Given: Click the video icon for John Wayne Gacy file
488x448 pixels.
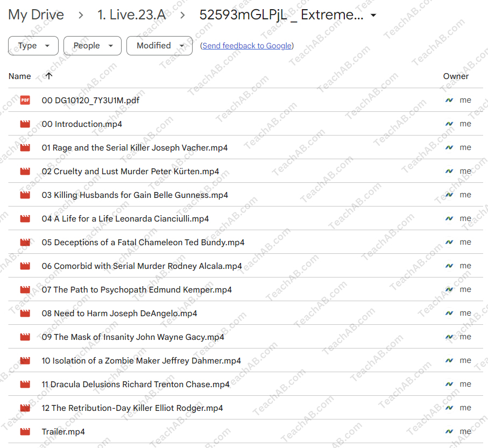Looking at the screenshot, I should [25, 337].
